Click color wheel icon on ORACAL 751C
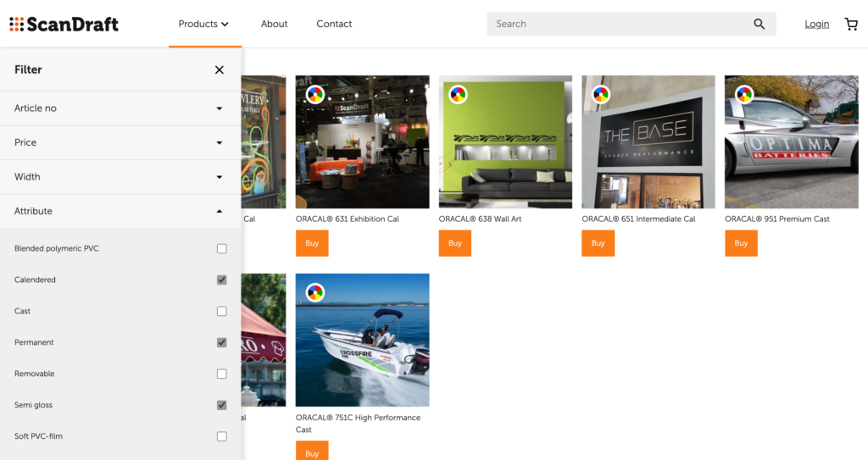868x460 pixels. click(315, 292)
